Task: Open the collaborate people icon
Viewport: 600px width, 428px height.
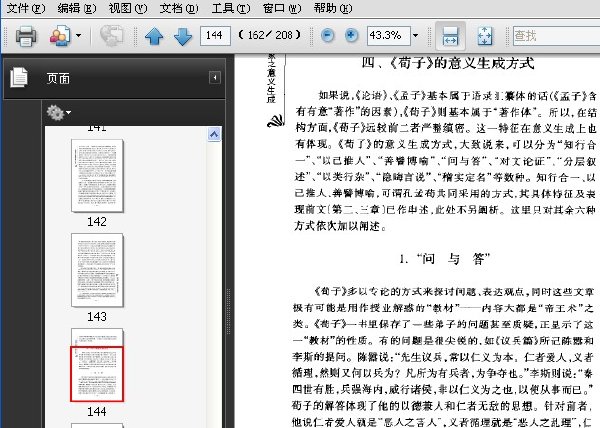Action: 60,36
